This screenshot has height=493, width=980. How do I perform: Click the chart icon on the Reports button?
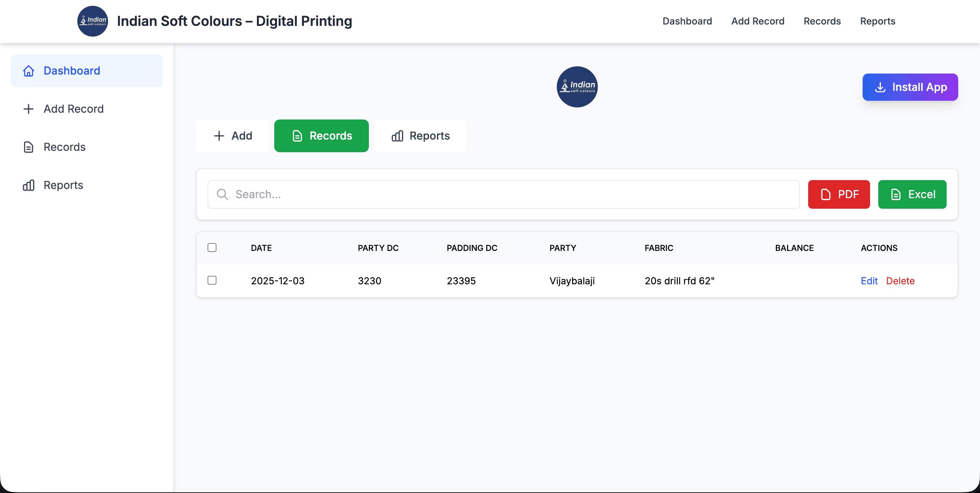(x=397, y=136)
